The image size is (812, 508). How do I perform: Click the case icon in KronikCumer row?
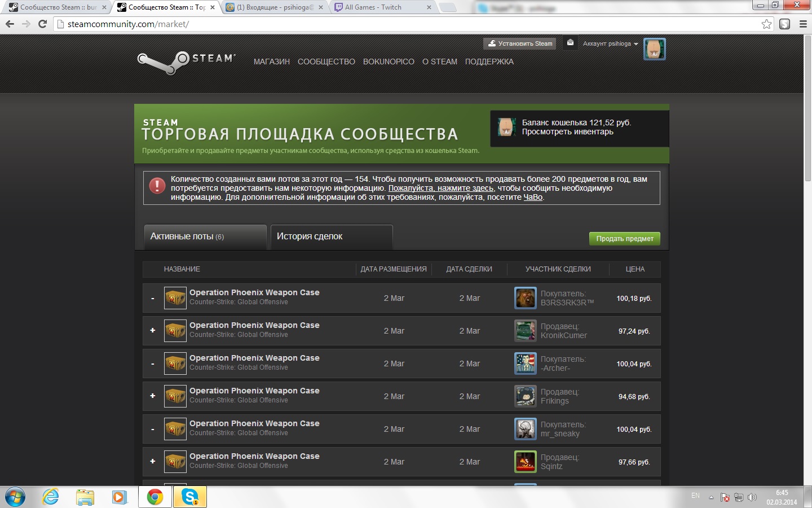click(x=175, y=331)
